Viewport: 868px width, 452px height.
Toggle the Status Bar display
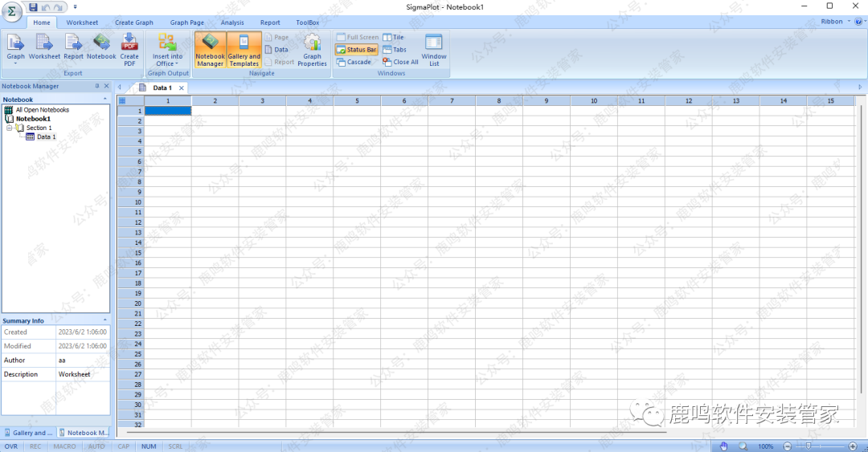coord(356,50)
